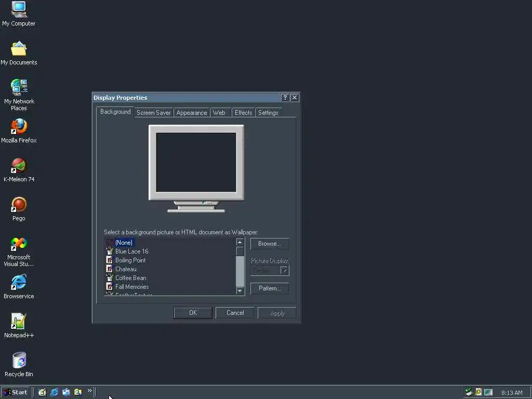The width and height of the screenshot is (532, 399).
Task: Select Chateau wallpaper
Action: (126, 269)
